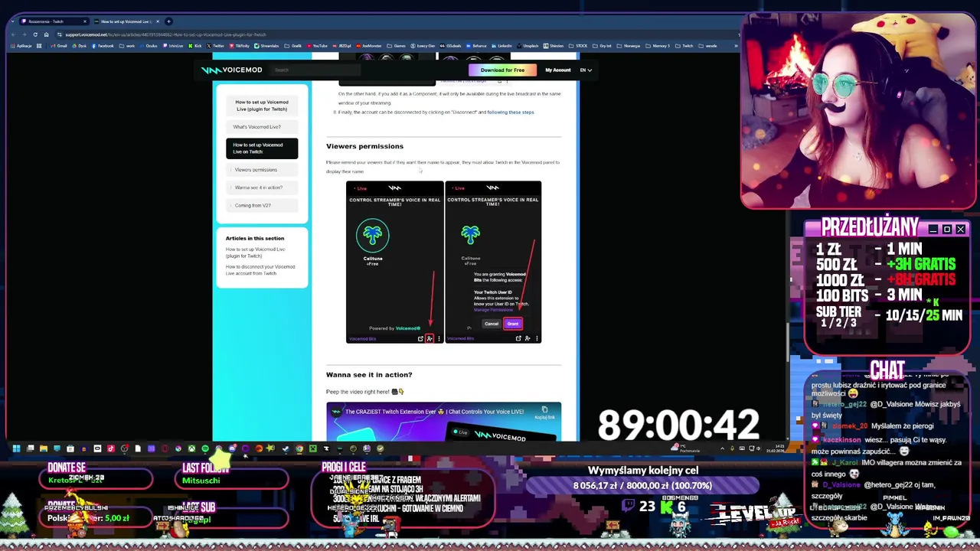Expand the Grafik bookmarks folder

pos(291,46)
